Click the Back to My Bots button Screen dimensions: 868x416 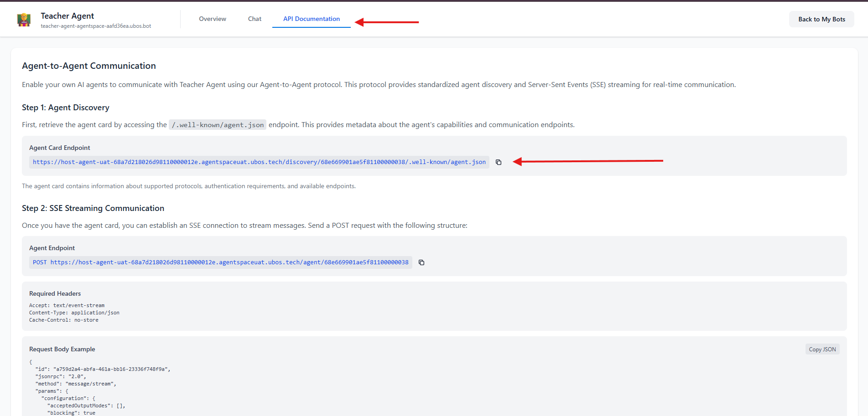(821, 19)
